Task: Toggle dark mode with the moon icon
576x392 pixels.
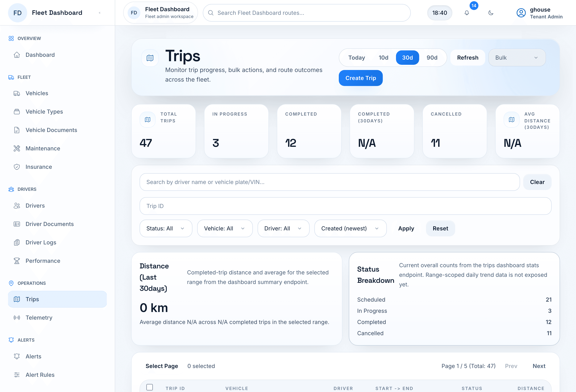Action: [491, 13]
